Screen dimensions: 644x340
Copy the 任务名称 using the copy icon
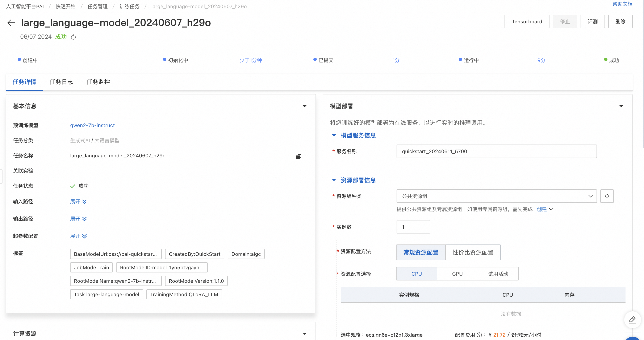[298, 157]
